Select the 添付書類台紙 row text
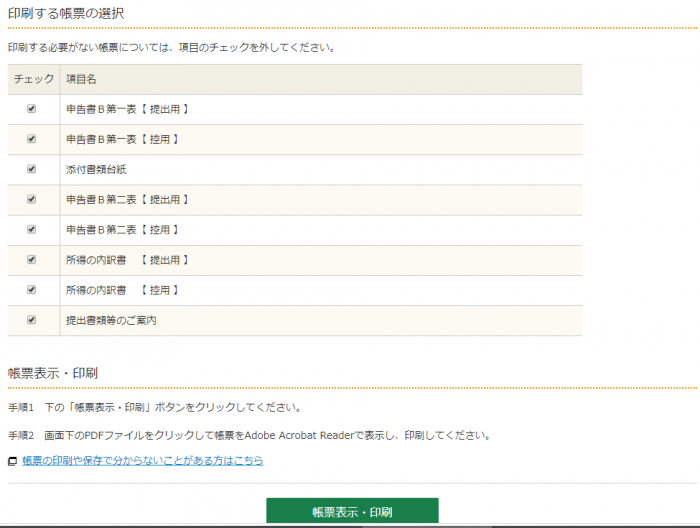Viewport: 700px width, 528px height. coord(96,170)
